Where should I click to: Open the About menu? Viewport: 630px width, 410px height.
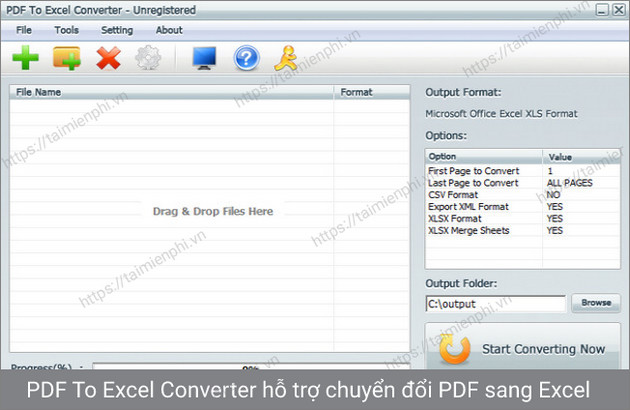coord(169,30)
